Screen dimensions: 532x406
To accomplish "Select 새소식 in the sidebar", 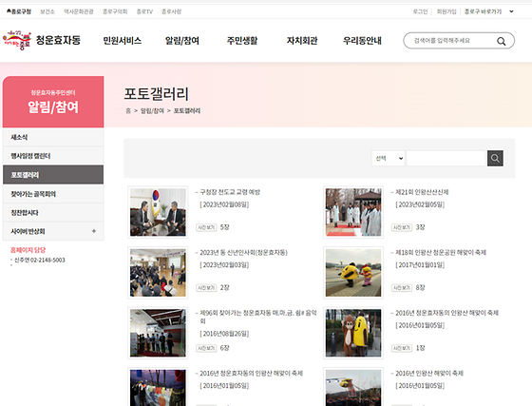I will coord(53,137).
